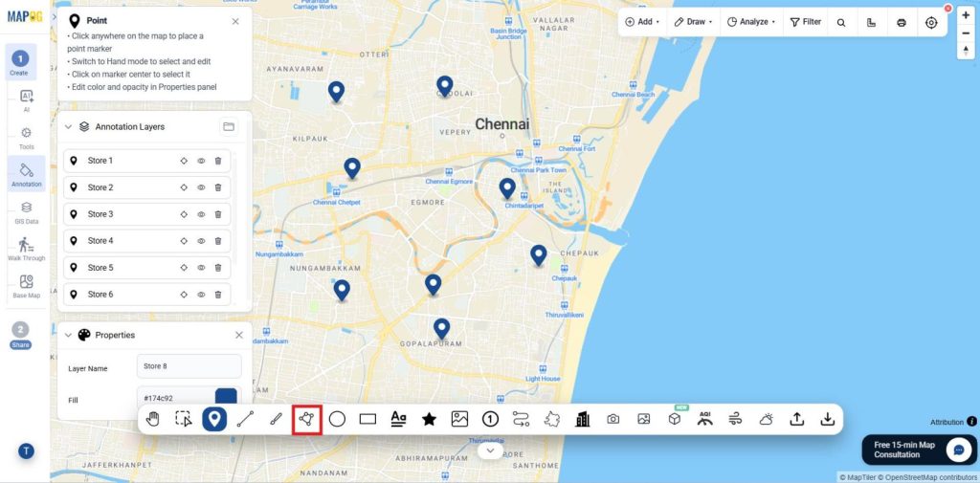Click the upload arrow icon
Screen dimensions: 980x483
pos(797,419)
